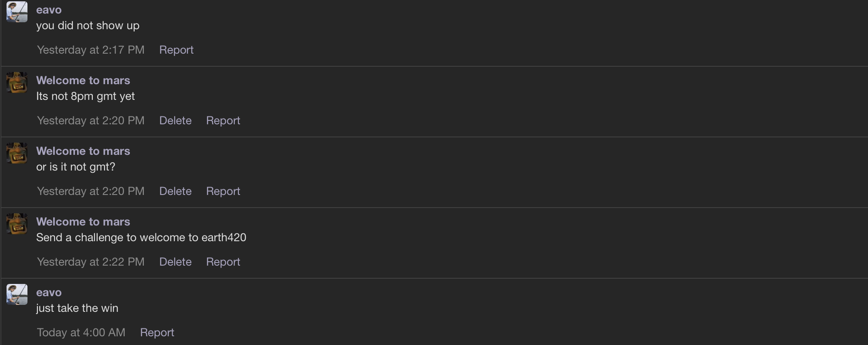
Task: Delete the 'Its not 8pm gmt yet' message
Action: click(175, 121)
